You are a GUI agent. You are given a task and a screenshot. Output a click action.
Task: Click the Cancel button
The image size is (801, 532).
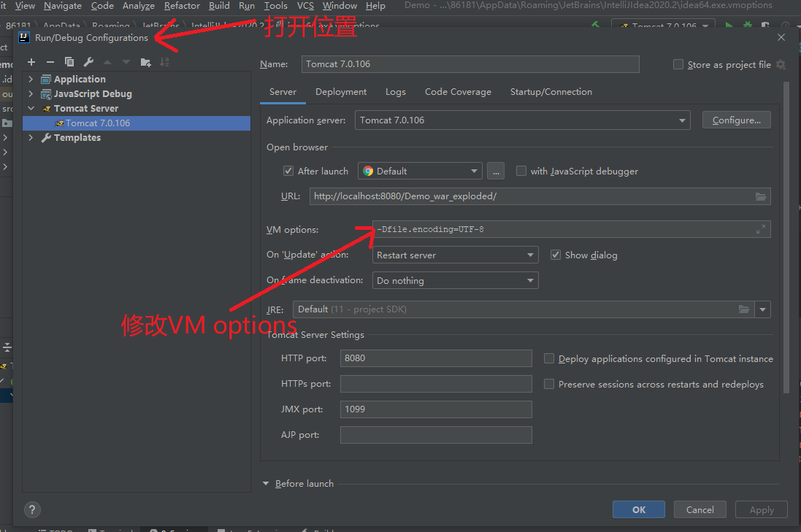700,509
